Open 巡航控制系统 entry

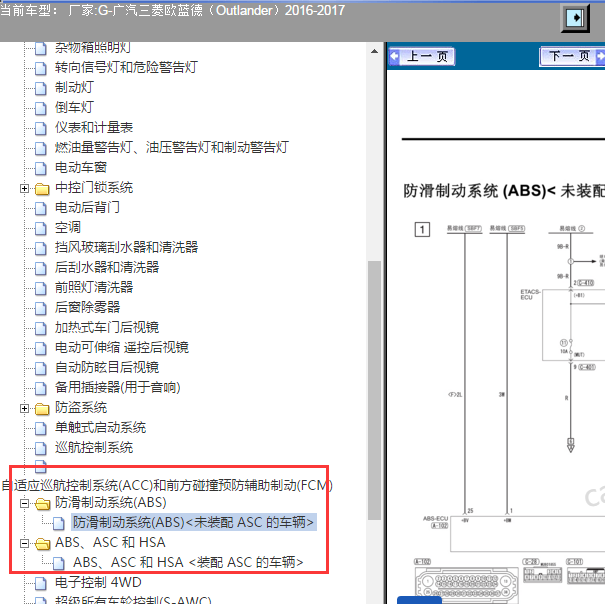94,448
